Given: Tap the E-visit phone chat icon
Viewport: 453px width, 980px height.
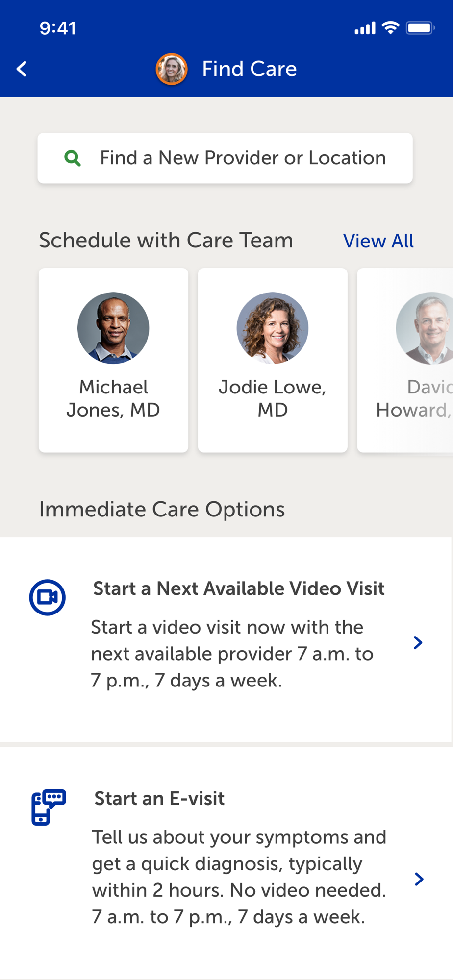Looking at the screenshot, I should point(49,807).
